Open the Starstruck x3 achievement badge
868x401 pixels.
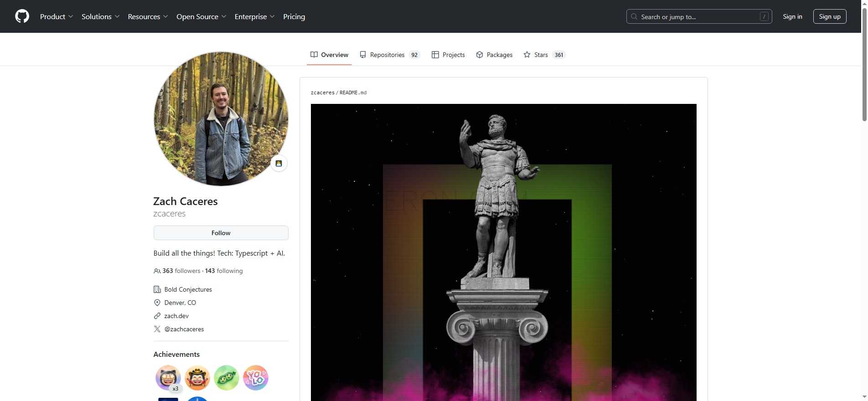[168, 378]
